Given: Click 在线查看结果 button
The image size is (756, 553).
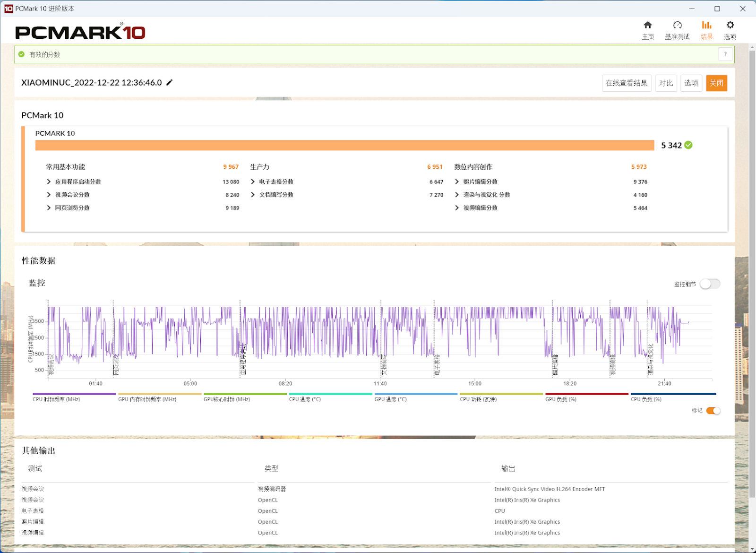Looking at the screenshot, I should pyautogui.click(x=627, y=83).
